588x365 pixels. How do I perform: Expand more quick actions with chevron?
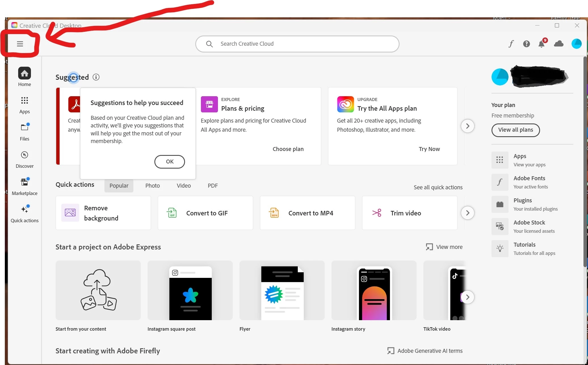point(467,213)
